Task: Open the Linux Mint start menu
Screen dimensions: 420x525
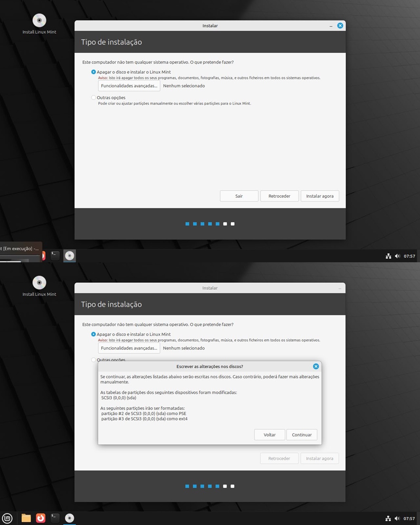Action: click(x=7, y=518)
